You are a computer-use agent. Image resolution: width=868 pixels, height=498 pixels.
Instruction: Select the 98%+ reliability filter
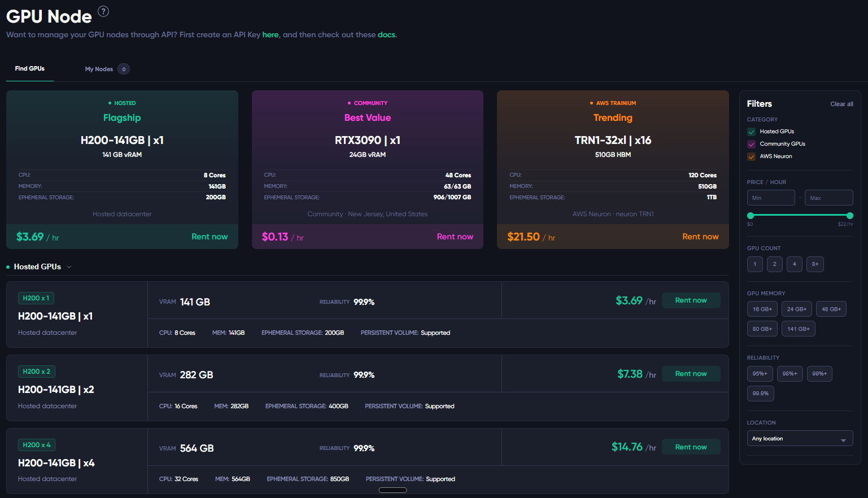tap(790, 374)
